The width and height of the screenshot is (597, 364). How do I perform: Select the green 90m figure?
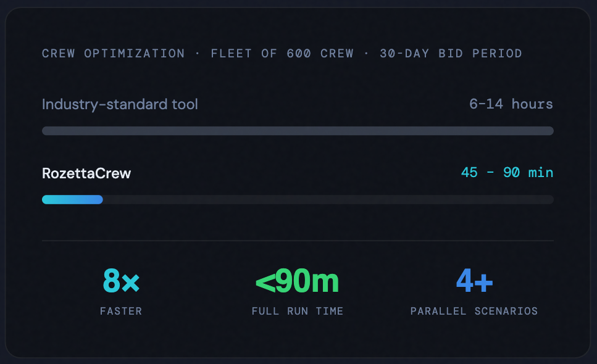pos(307,281)
